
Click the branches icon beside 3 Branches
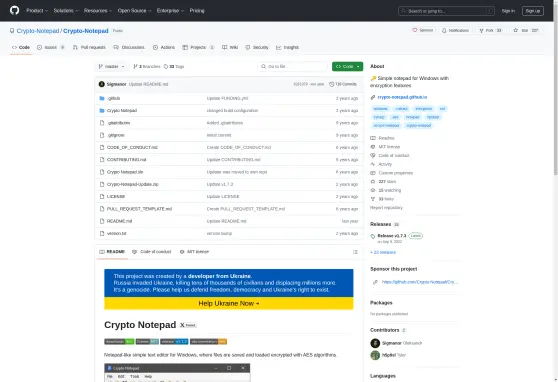[135, 67]
